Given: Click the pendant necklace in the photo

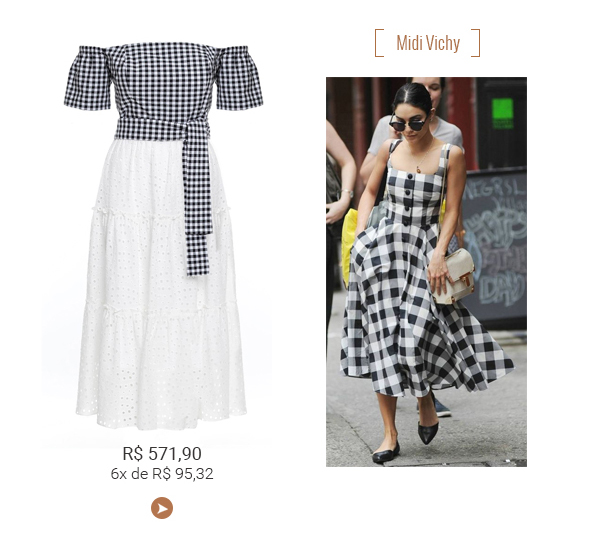Looking at the screenshot, I should 419,168.
